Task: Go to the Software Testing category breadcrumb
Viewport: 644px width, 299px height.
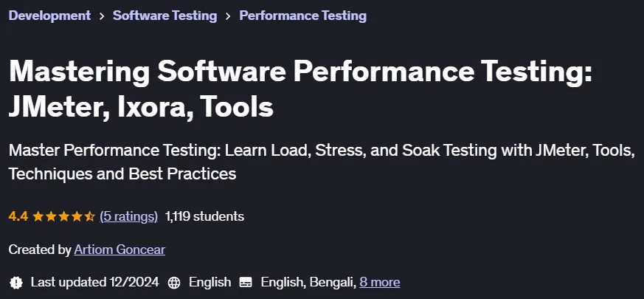Action: point(165,16)
